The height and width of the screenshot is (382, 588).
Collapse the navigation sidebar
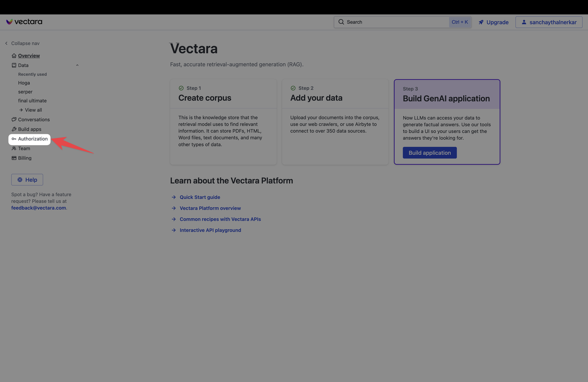coord(22,43)
